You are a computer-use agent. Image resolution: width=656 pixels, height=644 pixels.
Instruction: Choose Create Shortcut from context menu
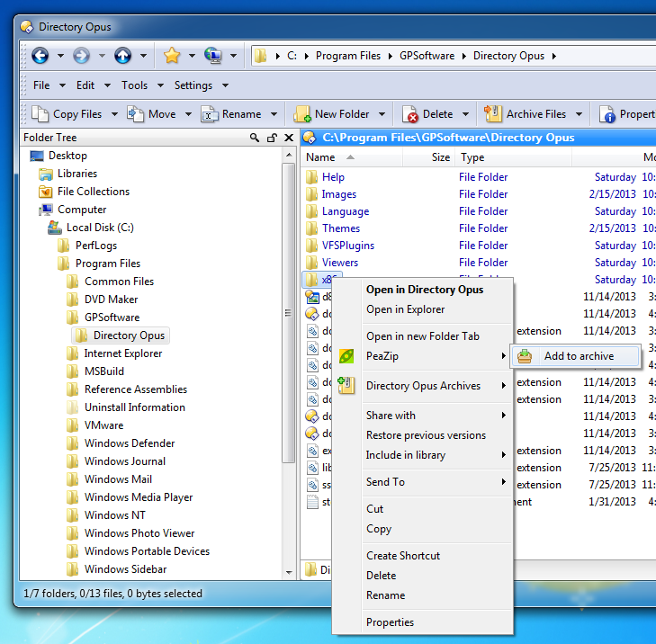pyautogui.click(x=403, y=556)
